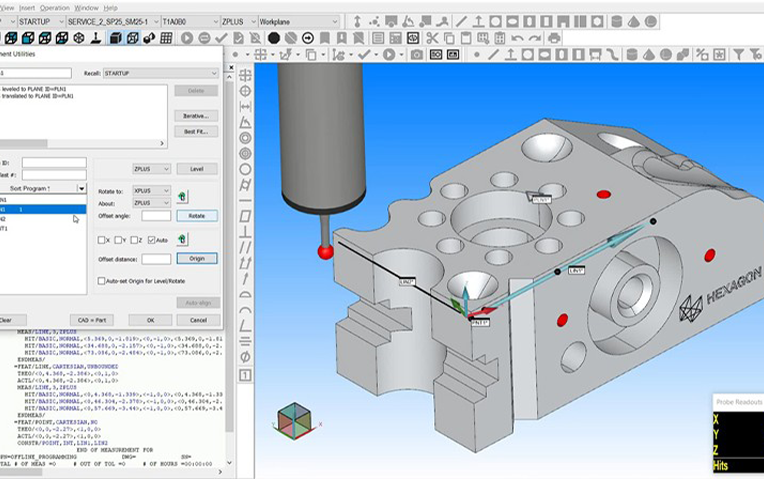Click the scissors Cut icon in toolbar
The height and width of the screenshot is (479, 764).
coord(432,38)
